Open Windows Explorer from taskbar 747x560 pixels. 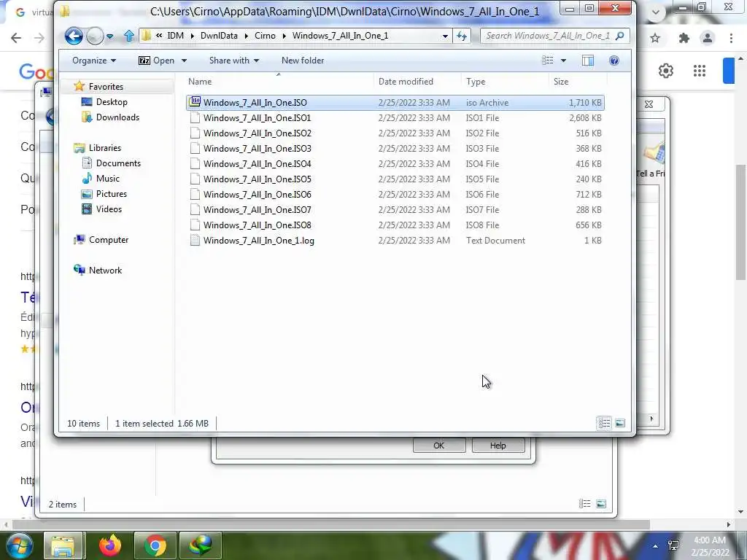click(63, 545)
